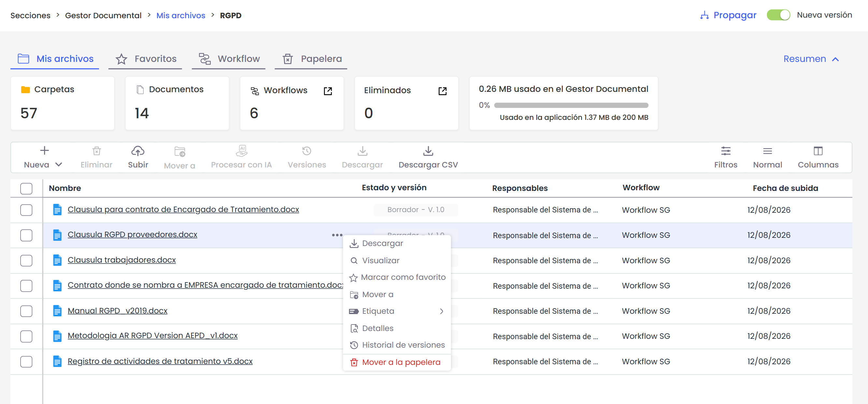The width and height of the screenshot is (868, 404).
Task: Check the Registro de actividades de tratamiento row
Action: tap(26, 362)
